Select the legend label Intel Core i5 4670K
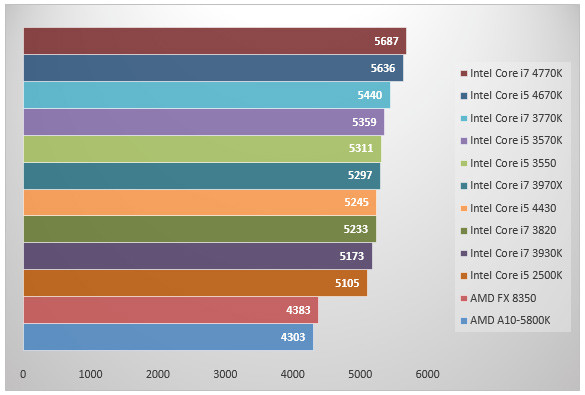The width and height of the screenshot is (585, 395). click(x=516, y=95)
